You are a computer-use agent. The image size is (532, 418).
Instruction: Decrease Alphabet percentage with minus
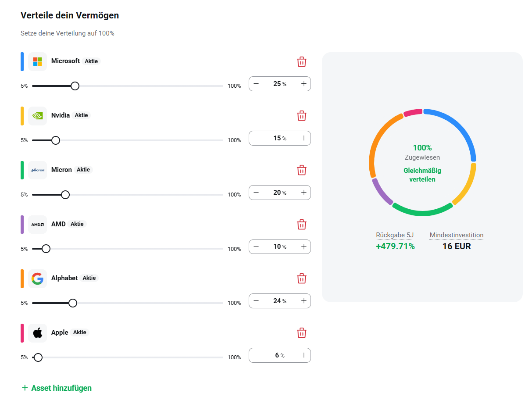click(256, 301)
